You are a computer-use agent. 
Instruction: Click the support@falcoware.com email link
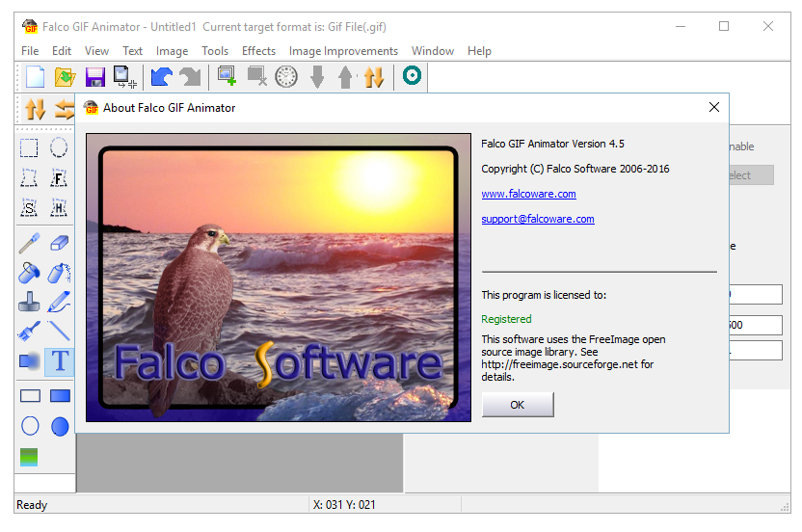pyautogui.click(x=538, y=219)
